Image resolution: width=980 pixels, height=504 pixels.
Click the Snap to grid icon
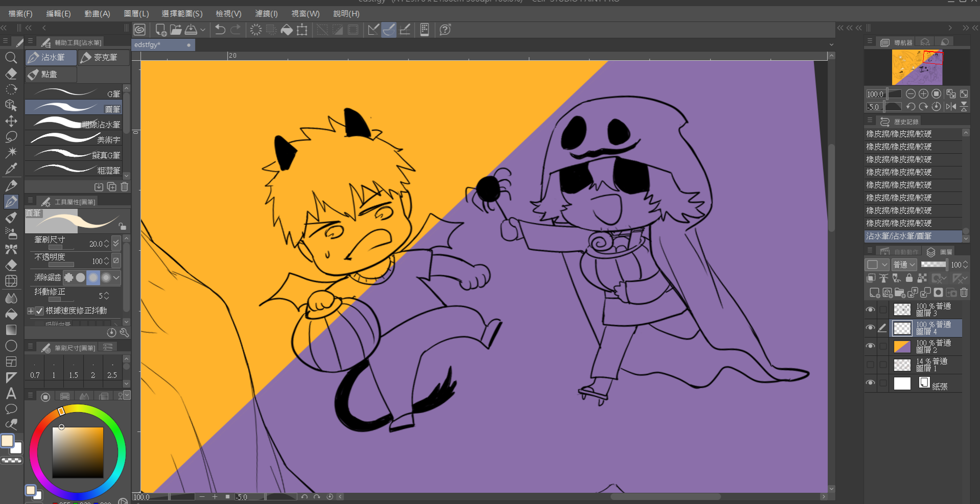(x=404, y=30)
